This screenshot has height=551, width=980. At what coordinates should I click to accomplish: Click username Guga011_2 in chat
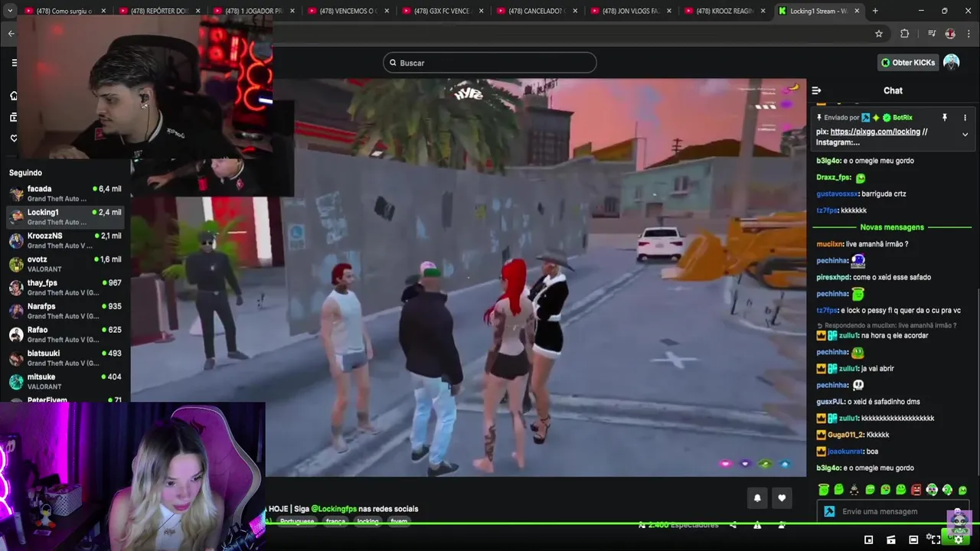point(845,435)
